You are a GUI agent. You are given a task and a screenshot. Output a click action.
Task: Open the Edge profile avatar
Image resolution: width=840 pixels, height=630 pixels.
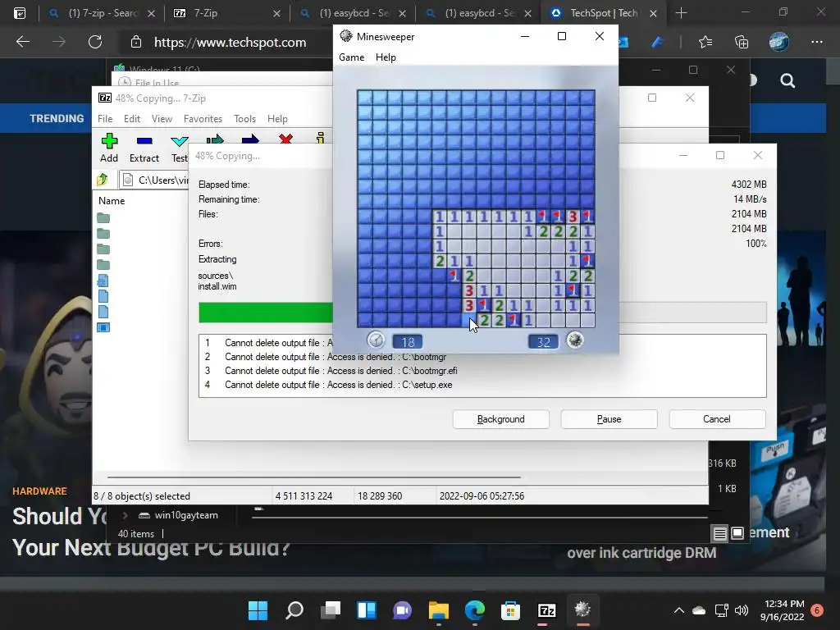click(x=779, y=42)
